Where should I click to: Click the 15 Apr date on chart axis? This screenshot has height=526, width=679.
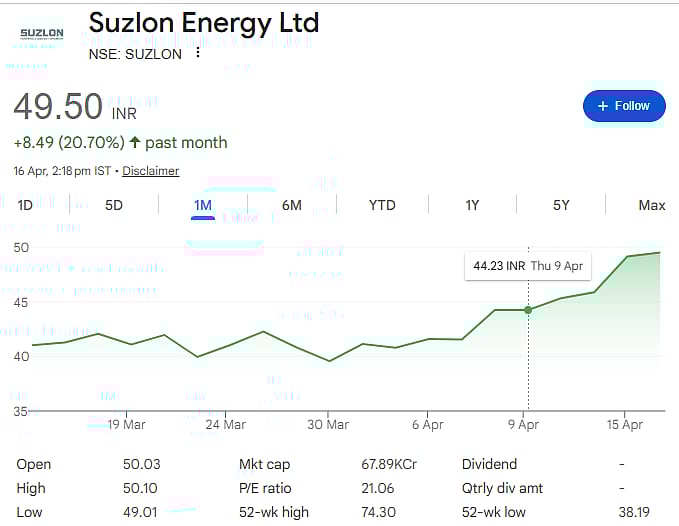pyautogui.click(x=625, y=424)
